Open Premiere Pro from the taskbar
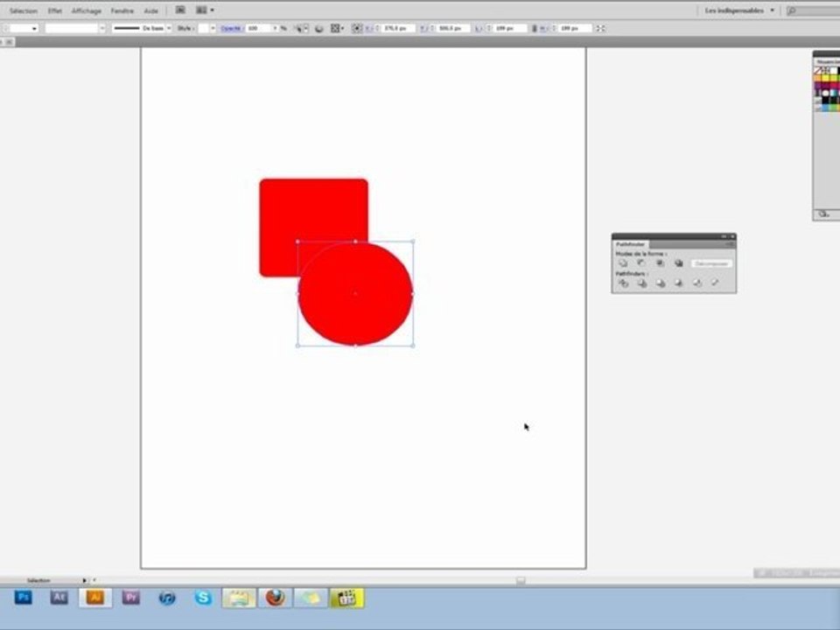Viewport: 840px width, 630px height. [x=131, y=598]
